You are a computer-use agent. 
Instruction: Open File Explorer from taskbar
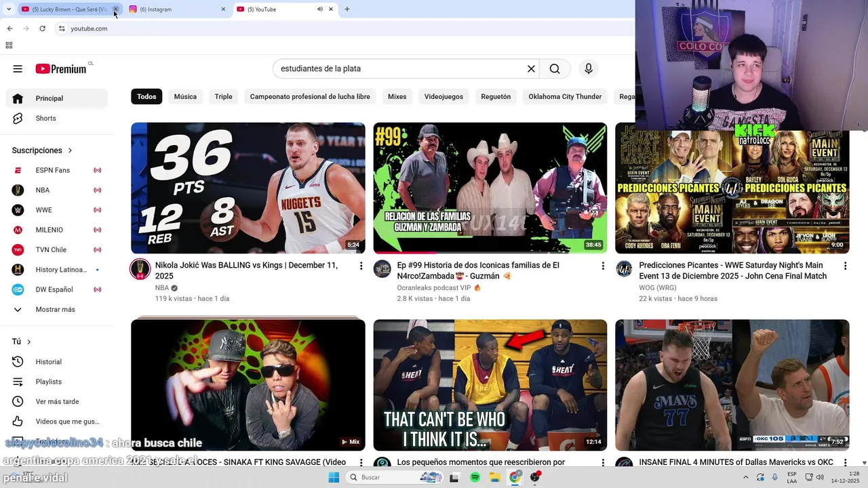(x=494, y=478)
